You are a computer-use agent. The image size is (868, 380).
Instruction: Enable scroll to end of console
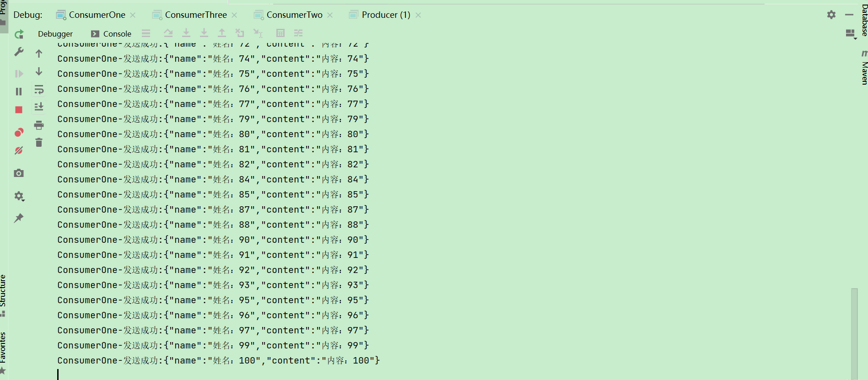(39, 107)
